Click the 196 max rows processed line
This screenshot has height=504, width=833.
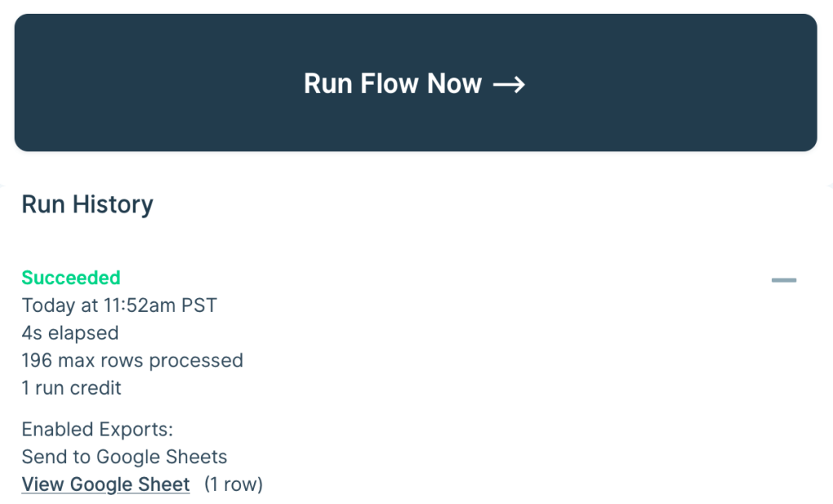[132, 361]
